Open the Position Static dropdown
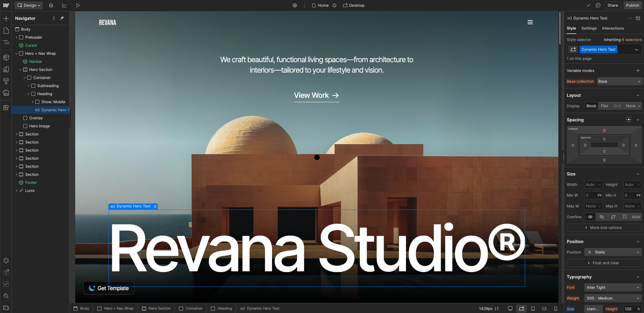 pos(613,252)
